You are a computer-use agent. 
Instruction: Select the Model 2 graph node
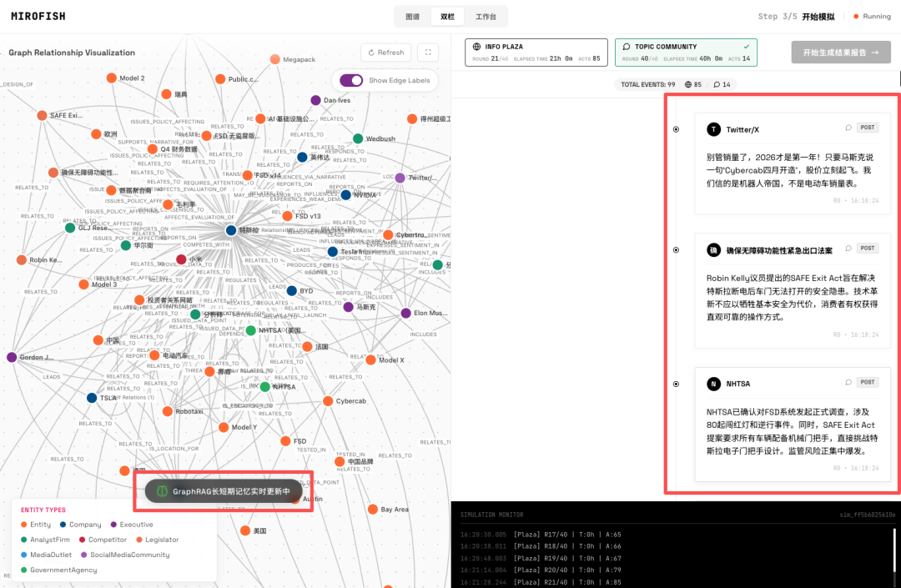pos(112,78)
